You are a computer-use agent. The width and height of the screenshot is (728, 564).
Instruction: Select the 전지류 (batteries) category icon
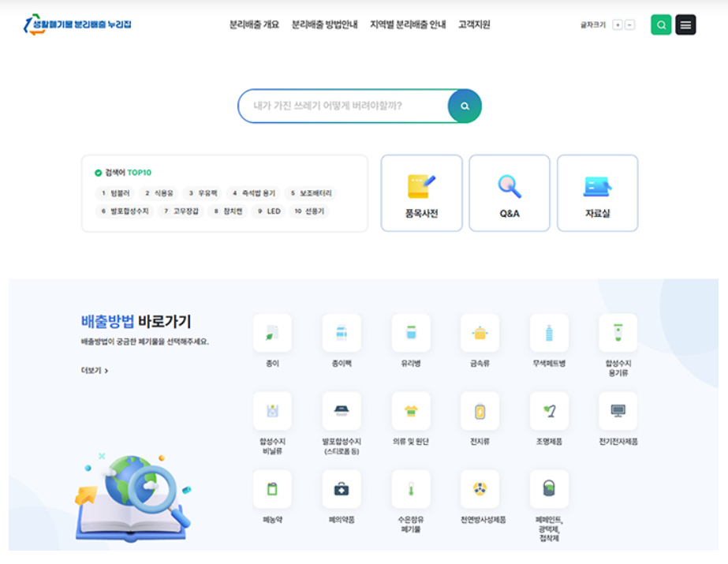(480, 412)
